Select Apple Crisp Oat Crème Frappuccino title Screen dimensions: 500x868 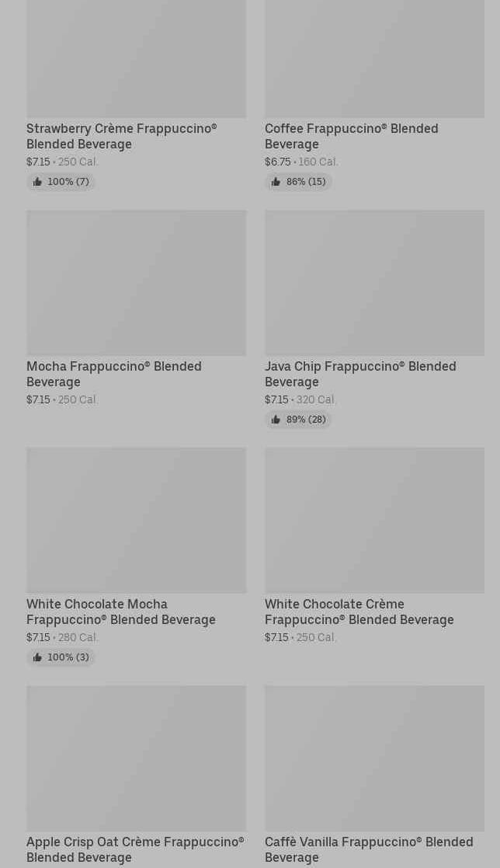point(134,849)
